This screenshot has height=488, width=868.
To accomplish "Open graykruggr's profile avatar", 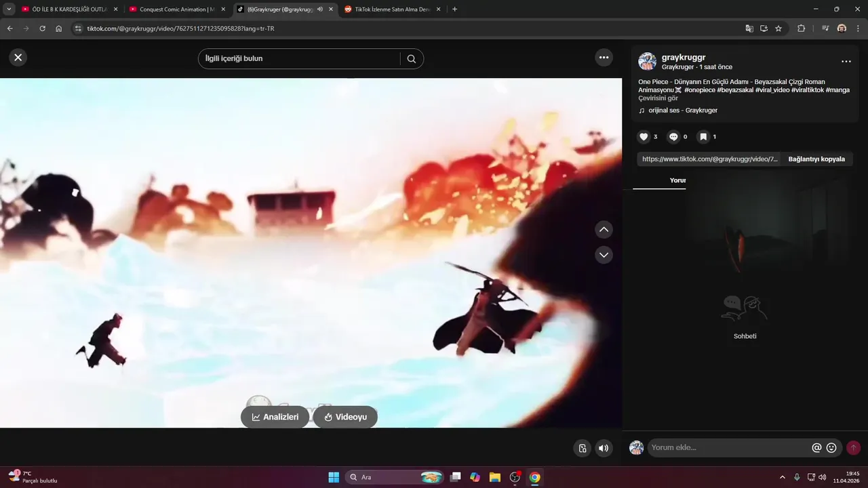I will (x=647, y=62).
